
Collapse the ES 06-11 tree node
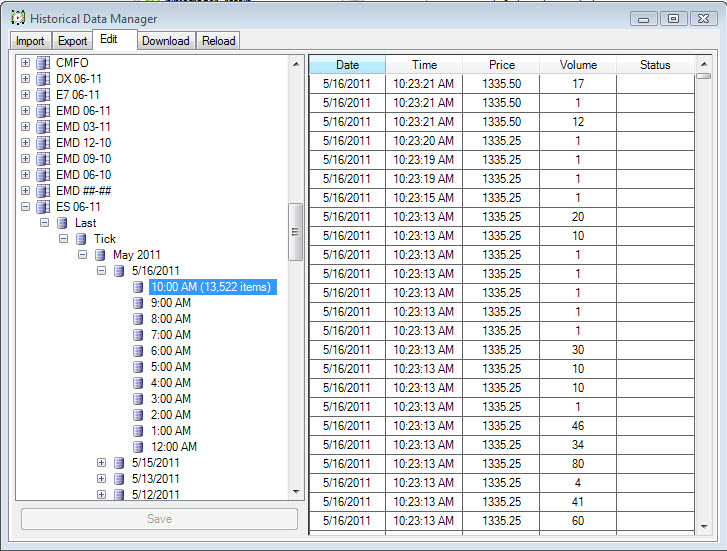tap(26, 207)
